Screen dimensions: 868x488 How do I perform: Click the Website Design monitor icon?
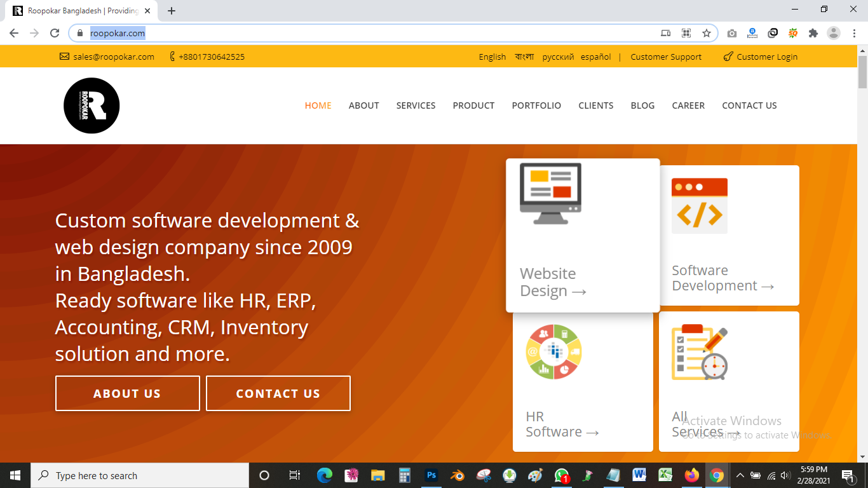tap(550, 194)
